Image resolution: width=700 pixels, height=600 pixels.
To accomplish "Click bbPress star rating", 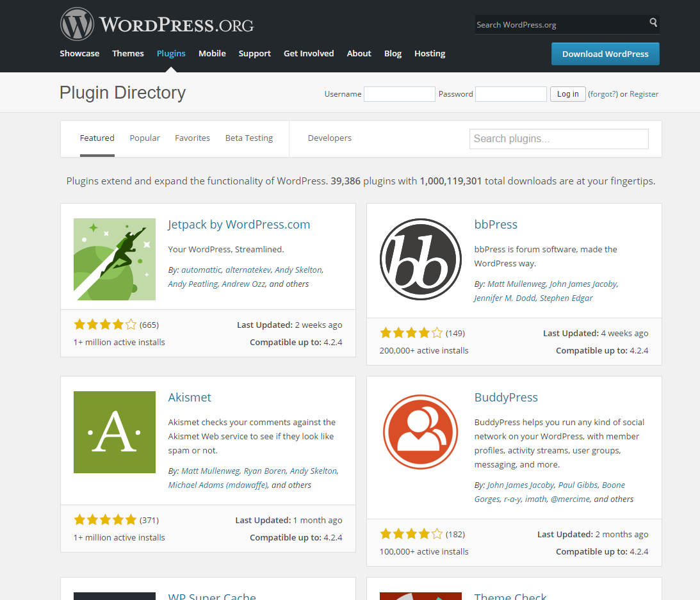I will [x=411, y=333].
